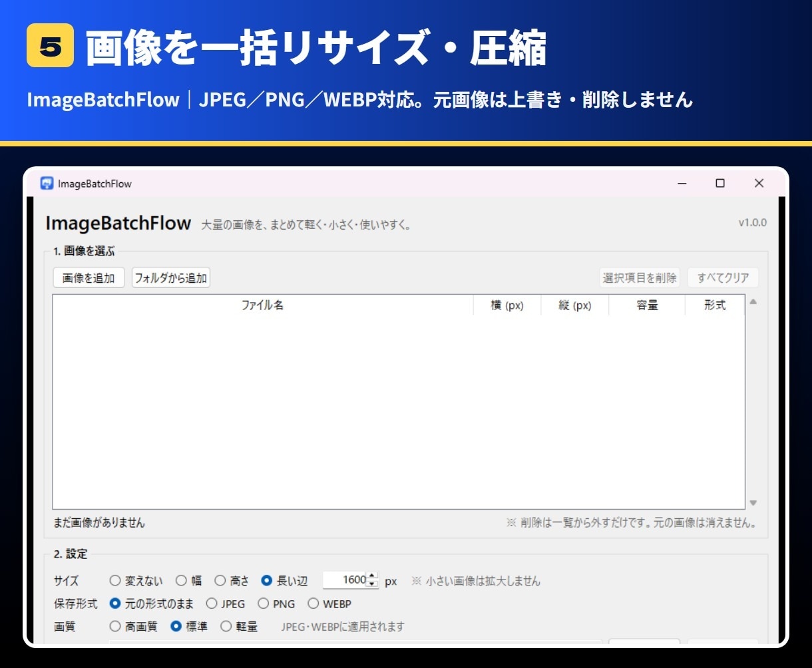Viewport: 812px width, 668px height.
Task: Increase size with the spinner up arrow
Action: 372,576
